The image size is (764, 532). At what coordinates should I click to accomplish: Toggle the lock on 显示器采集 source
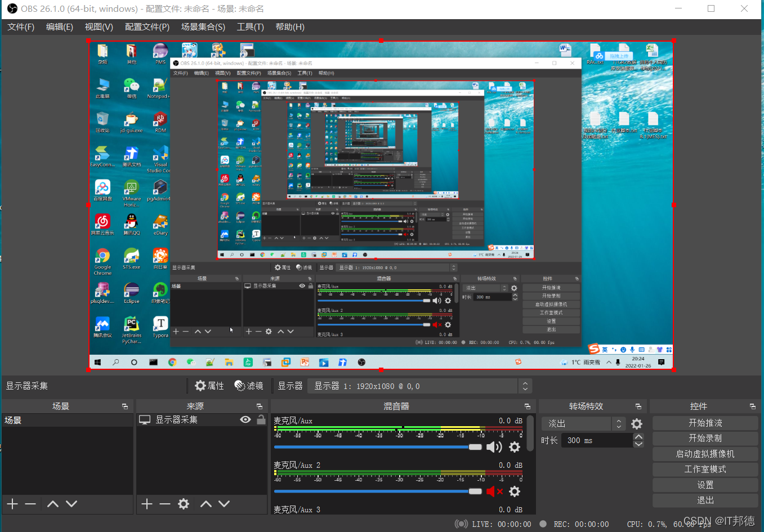click(261, 419)
